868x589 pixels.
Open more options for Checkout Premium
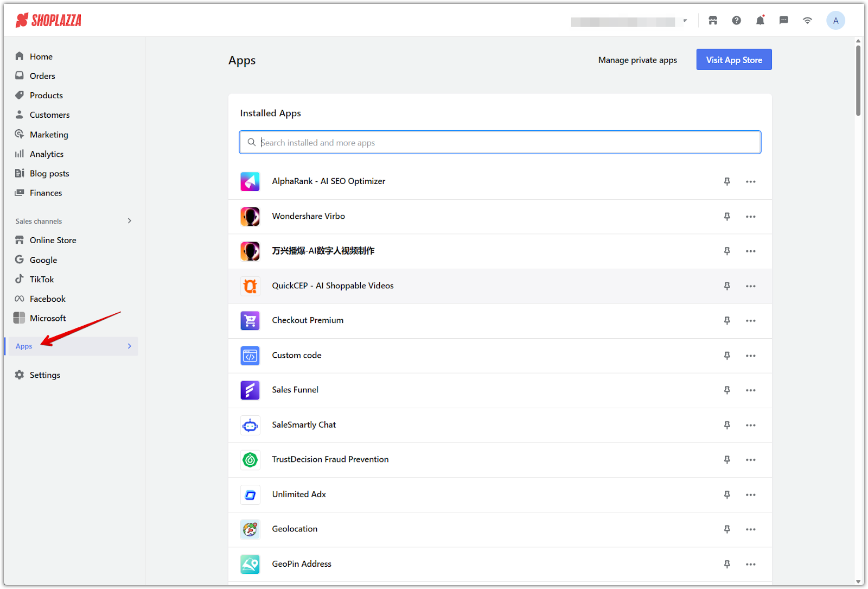click(750, 321)
